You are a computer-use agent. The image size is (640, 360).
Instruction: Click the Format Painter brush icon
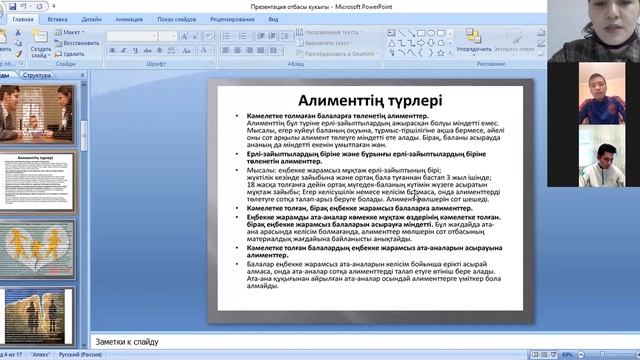point(18,54)
